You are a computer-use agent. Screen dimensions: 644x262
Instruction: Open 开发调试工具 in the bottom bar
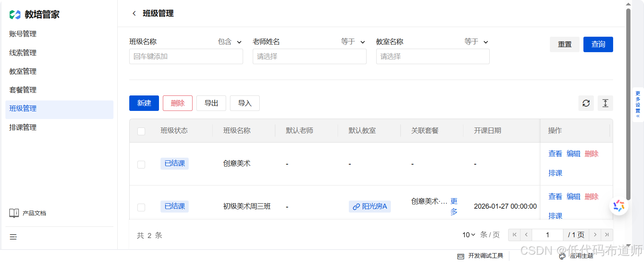point(480,256)
